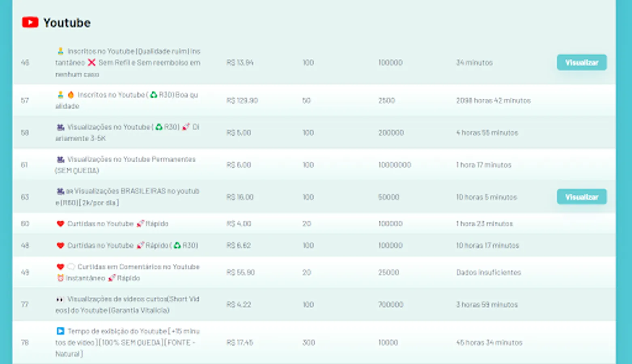632x364 pixels.
Task: Click the speech bubble icon beside Curtidas em Comentários
Action: [x=71, y=267]
